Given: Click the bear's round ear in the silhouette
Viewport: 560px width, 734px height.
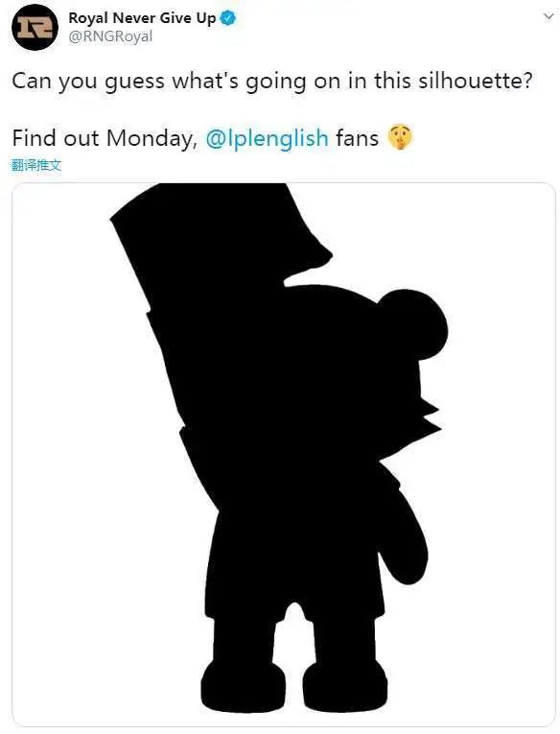Looking at the screenshot, I should pos(415,324).
